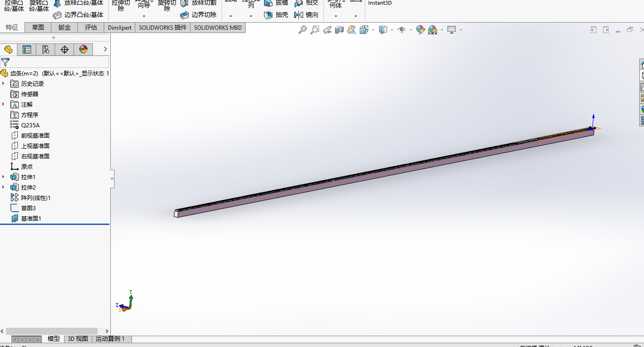Click the 边界凸台/基体 boundary boss tool
Image resolution: width=644 pixels, height=347 pixels.
click(78, 15)
